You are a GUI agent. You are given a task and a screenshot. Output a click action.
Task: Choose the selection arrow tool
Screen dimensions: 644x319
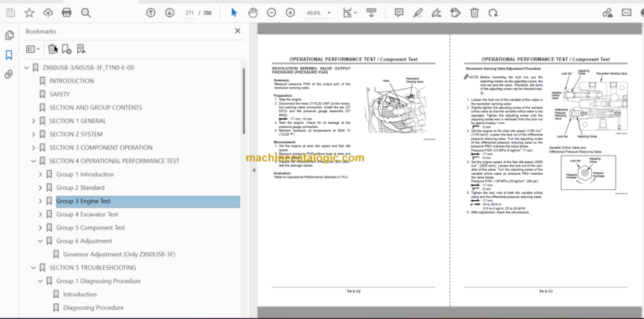[234, 13]
